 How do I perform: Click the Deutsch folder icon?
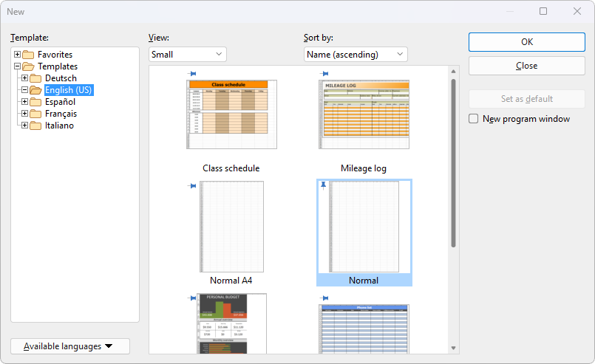click(x=35, y=78)
